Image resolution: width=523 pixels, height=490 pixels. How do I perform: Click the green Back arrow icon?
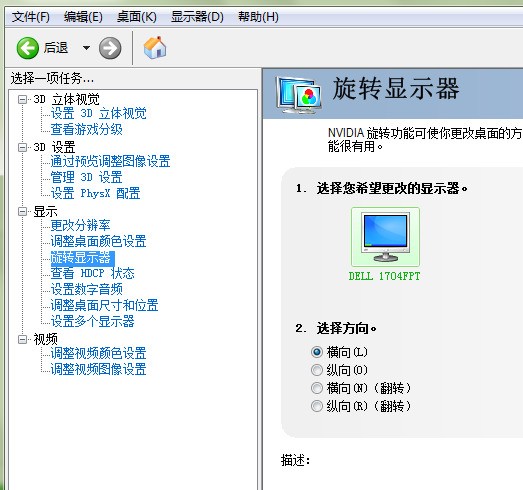[x=28, y=48]
